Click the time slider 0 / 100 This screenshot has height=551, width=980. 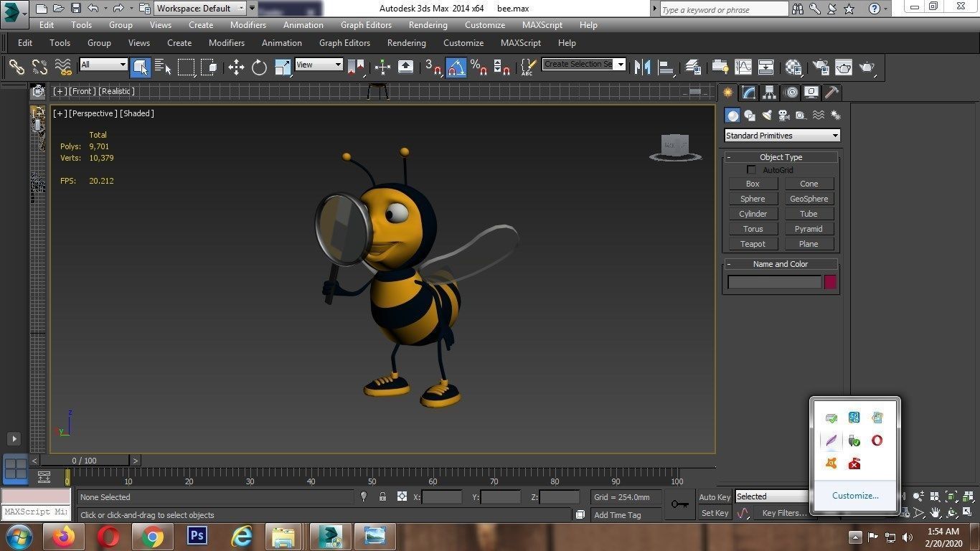tap(85, 461)
